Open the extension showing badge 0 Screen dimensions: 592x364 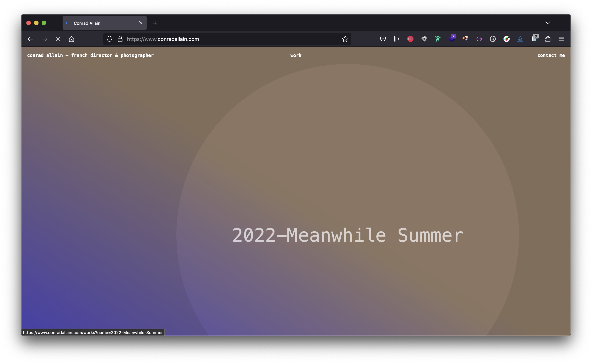535,38
